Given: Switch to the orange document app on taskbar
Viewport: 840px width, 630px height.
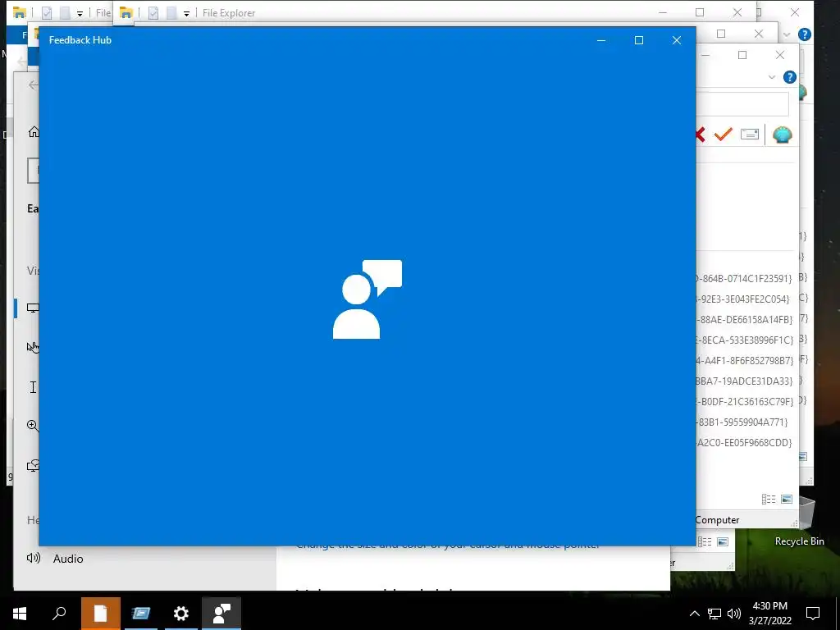Looking at the screenshot, I should 101,614.
